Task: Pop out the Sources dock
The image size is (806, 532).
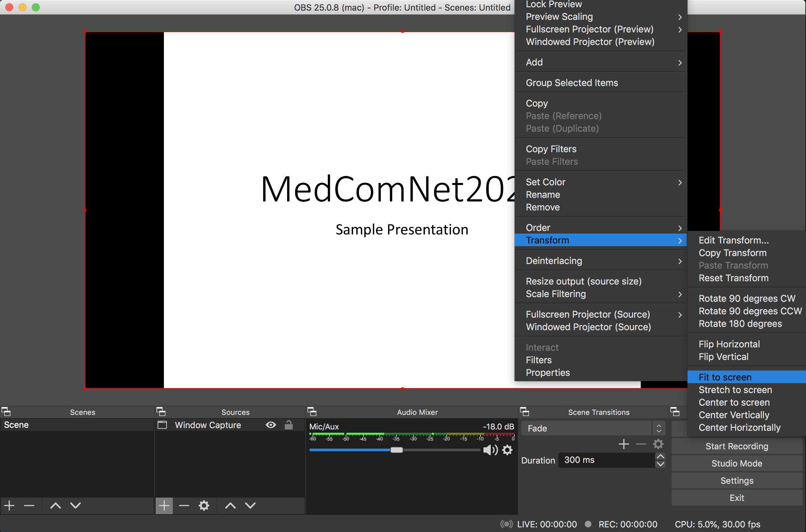Action: (x=161, y=412)
